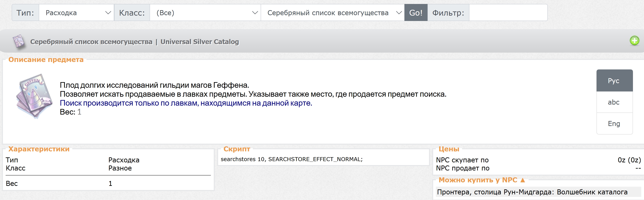Click the green plus icon in header

(x=634, y=41)
